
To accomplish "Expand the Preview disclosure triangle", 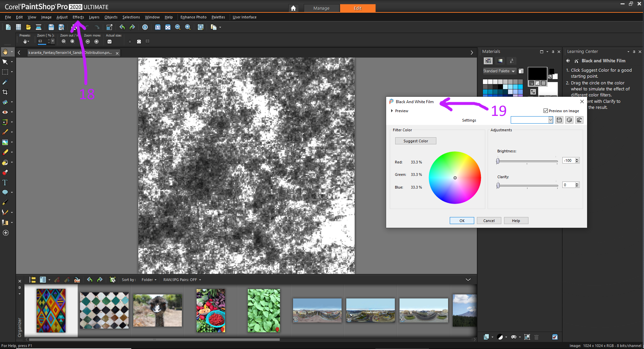I will (x=392, y=111).
